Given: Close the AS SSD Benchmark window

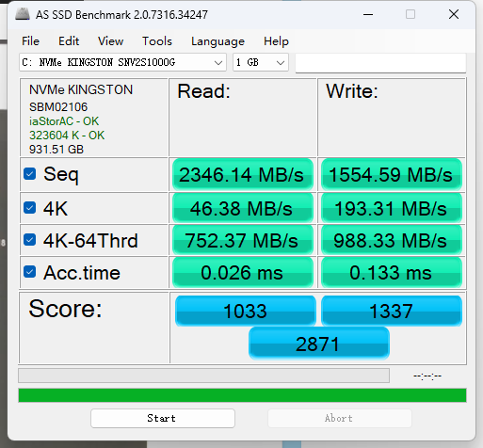Looking at the screenshot, I should [x=454, y=14].
